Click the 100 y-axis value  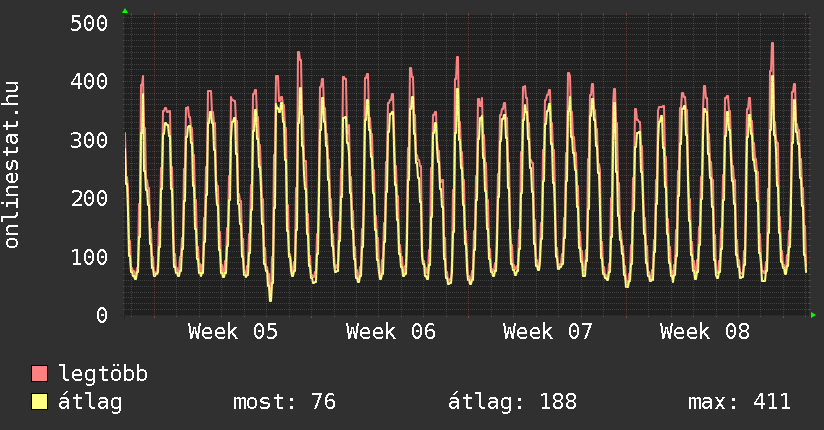coord(88,257)
